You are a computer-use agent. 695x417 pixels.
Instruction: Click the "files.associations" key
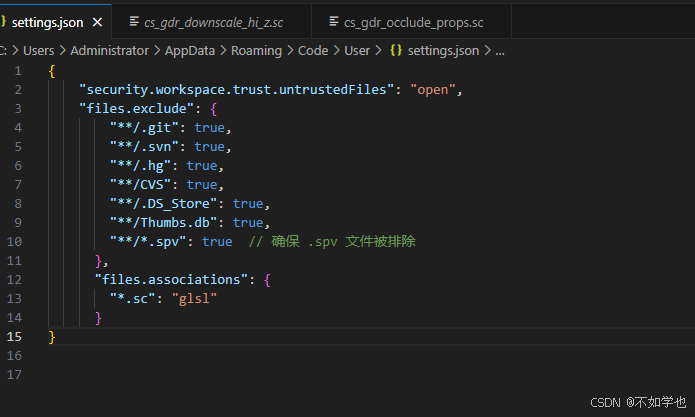click(x=171, y=280)
